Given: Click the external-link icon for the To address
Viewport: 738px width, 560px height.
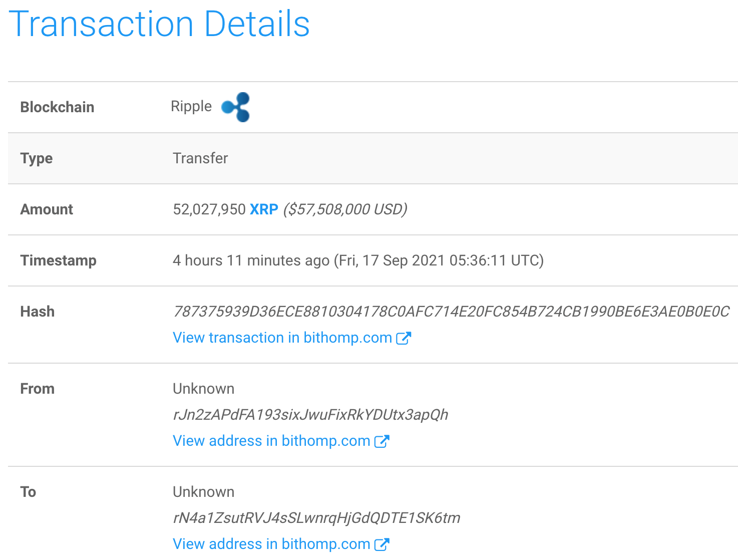Looking at the screenshot, I should (x=383, y=544).
